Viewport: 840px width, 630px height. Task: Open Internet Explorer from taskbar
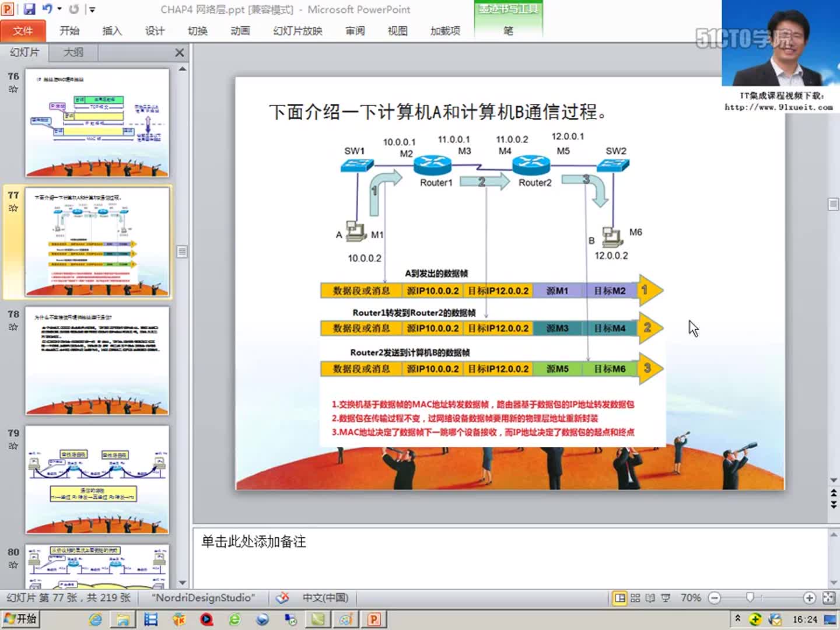point(96,619)
